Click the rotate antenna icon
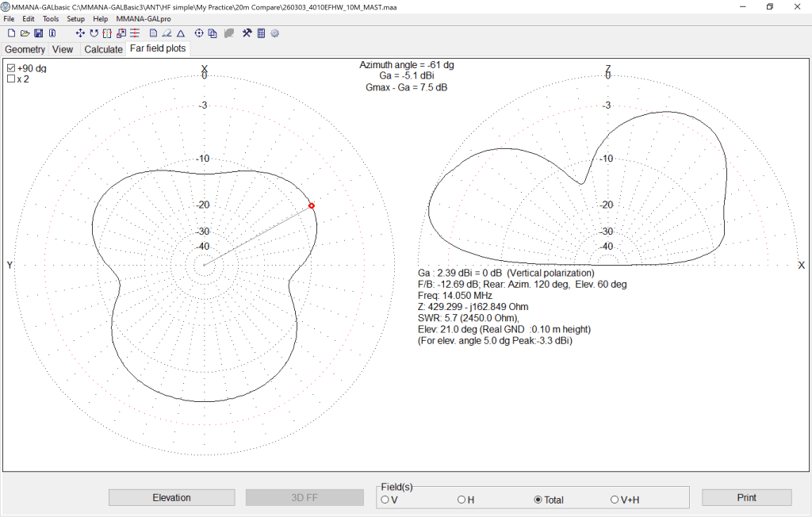The height and width of the screenshot is (517, 812). point(94,33)
